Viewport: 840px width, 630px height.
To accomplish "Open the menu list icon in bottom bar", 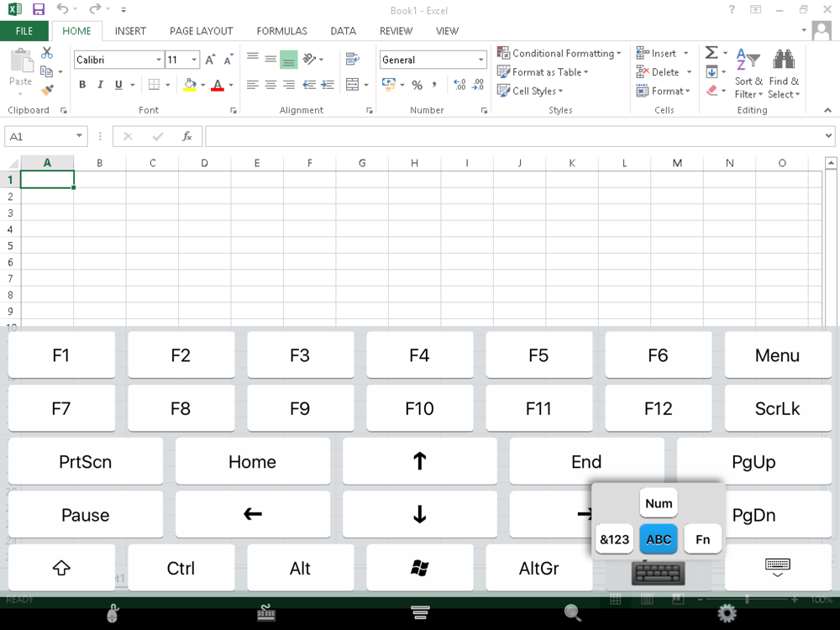I will point(420,612).
